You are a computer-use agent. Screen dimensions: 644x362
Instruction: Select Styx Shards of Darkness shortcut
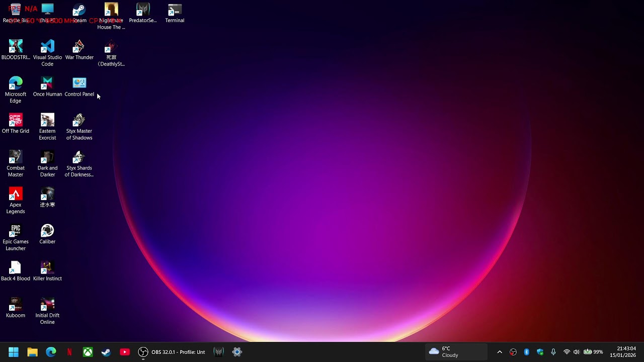(x=79, y=164)
